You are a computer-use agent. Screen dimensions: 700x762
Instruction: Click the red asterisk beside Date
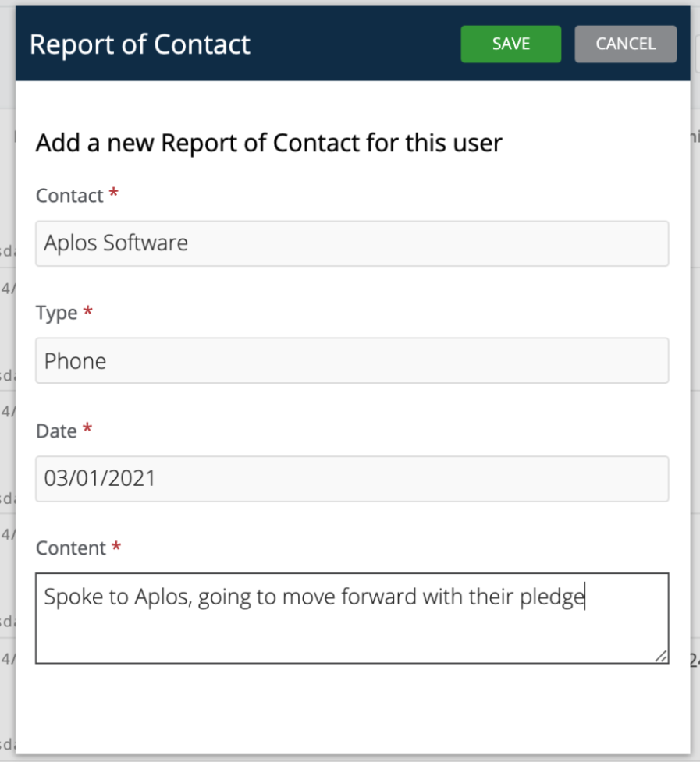point(87,427)
